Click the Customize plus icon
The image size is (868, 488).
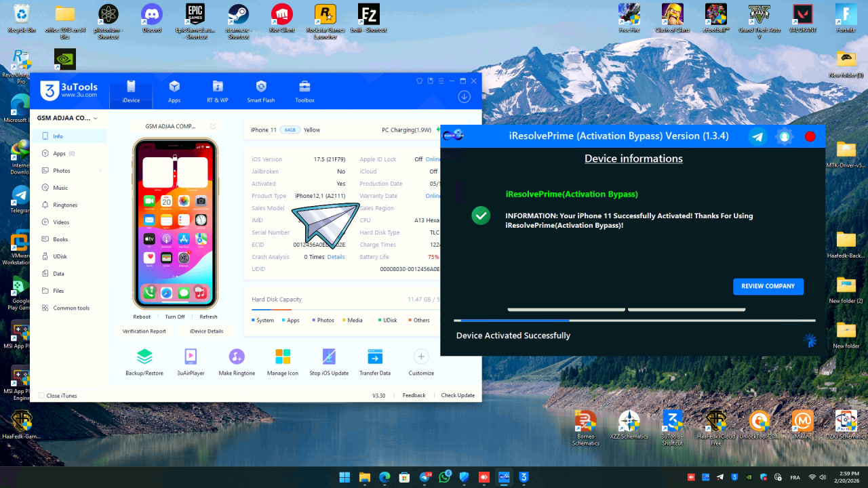(x=421, y=357)
